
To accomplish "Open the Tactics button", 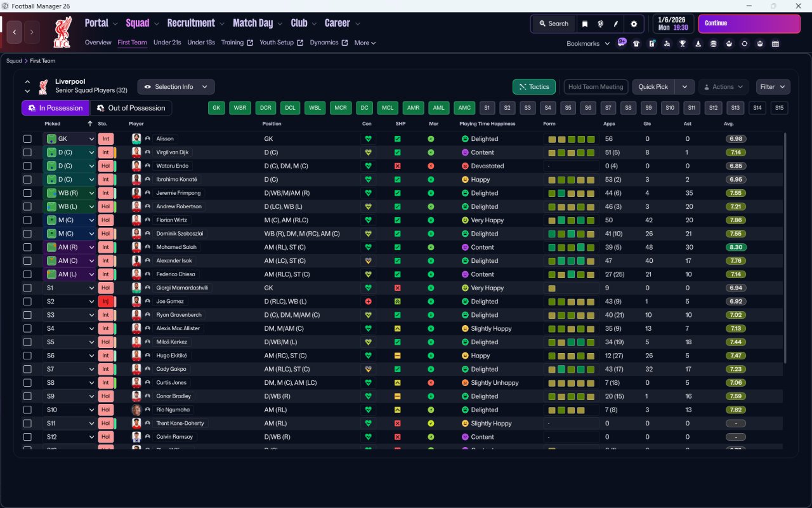I will [534, 87].
